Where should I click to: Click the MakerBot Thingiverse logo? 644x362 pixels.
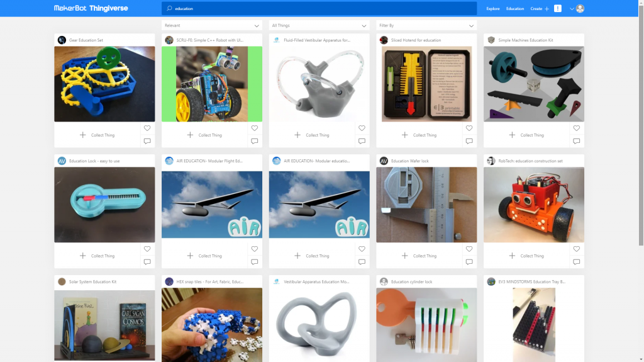tap(91, 8)
